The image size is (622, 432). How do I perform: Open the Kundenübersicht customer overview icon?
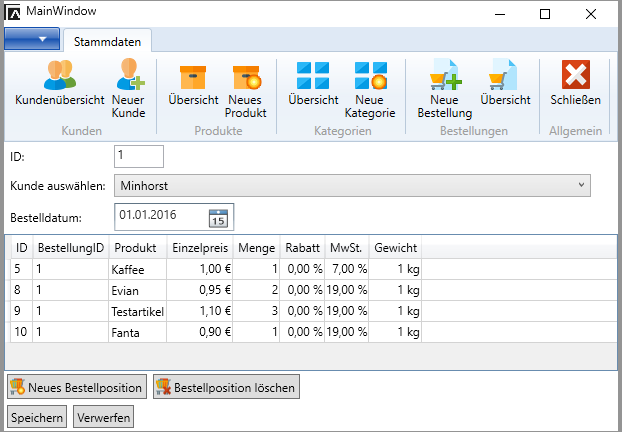pyautogui.click(x=61, y=77)
